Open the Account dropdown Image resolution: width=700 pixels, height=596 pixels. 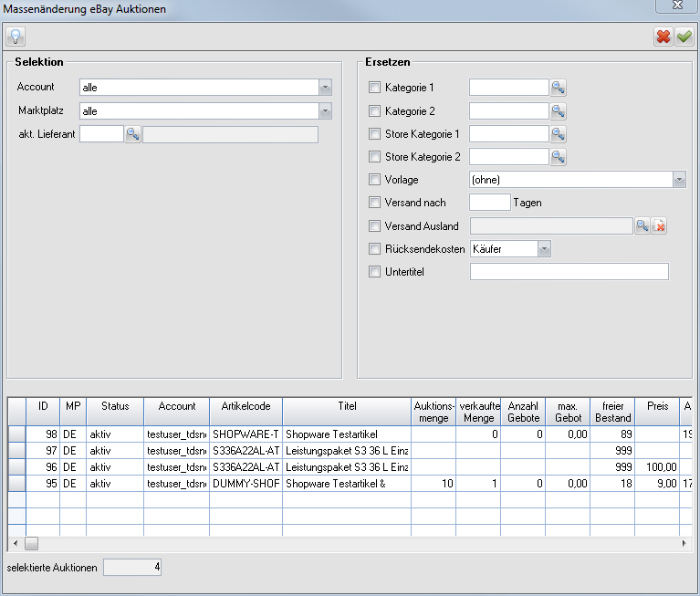pyautogui.click(x=326, y=87)
